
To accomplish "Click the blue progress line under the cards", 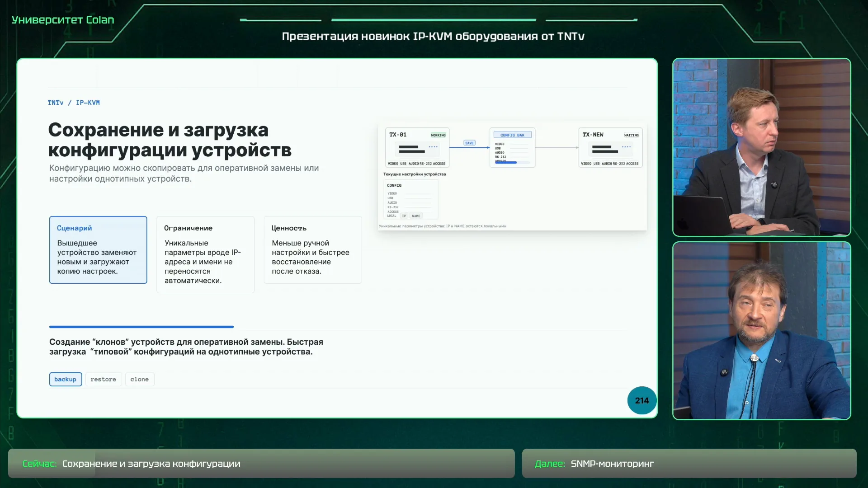I will point(142,327).
